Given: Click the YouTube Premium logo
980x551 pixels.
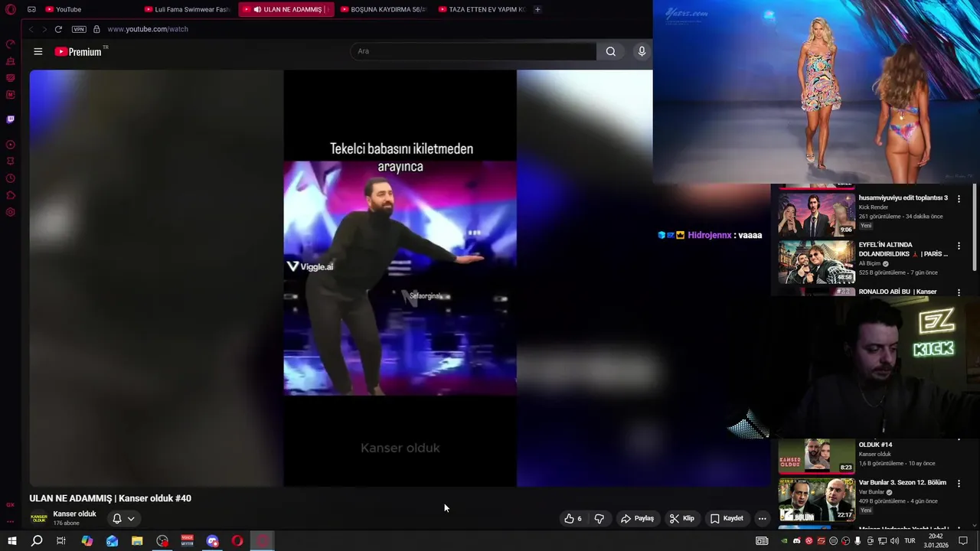Looking at the screenshot, I should [79, 51].
